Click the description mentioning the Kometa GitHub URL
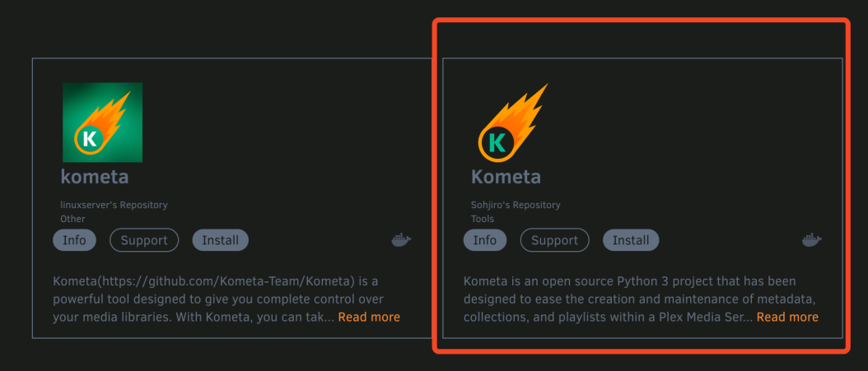The image size is (868, 371). pos(226,299)
